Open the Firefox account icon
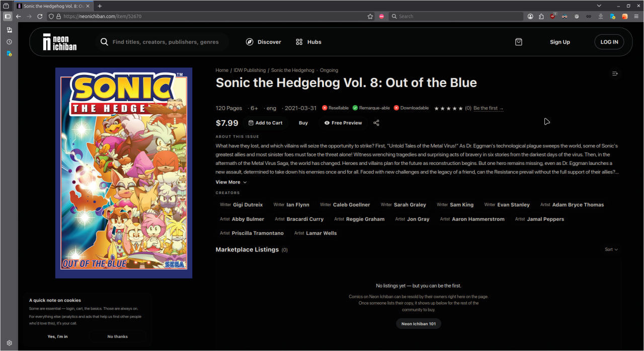 pos(530,16)
